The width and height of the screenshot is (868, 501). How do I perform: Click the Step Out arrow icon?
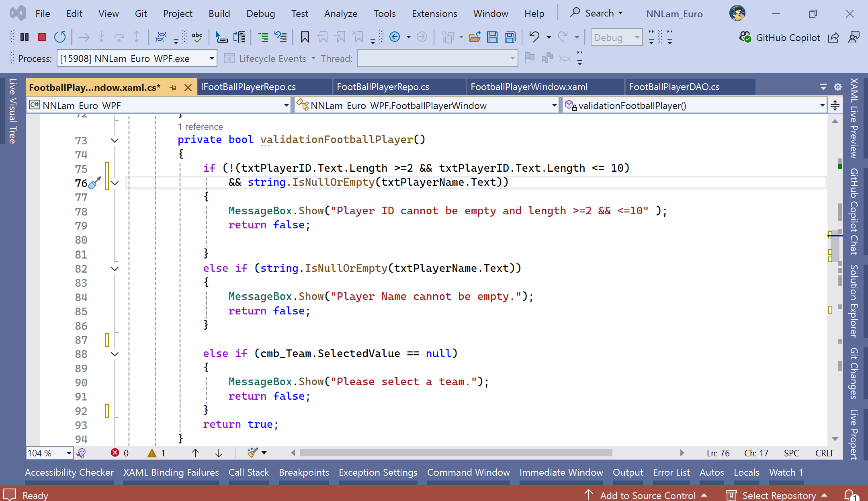137,37
